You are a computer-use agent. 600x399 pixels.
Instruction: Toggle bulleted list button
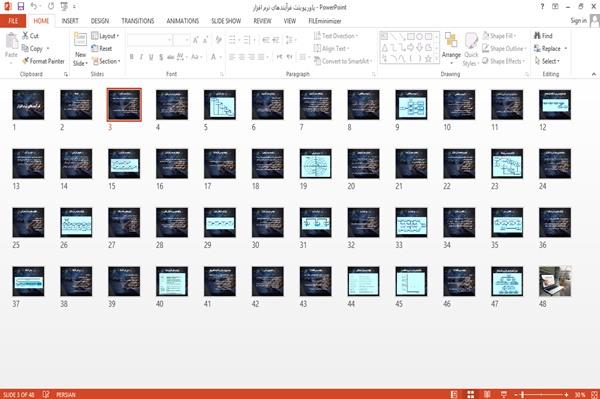(233, 40)
